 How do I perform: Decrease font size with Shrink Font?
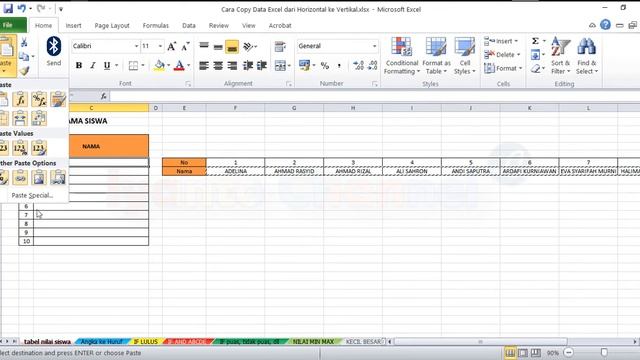[x=185, y=46]
